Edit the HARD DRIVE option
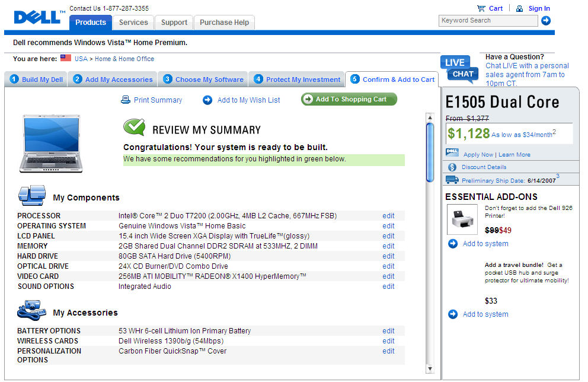The image size is (588, 382). (x=388, y=256)
